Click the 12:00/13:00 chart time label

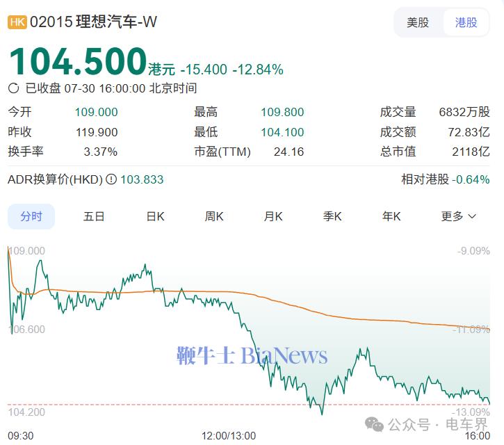click(229, 436)
